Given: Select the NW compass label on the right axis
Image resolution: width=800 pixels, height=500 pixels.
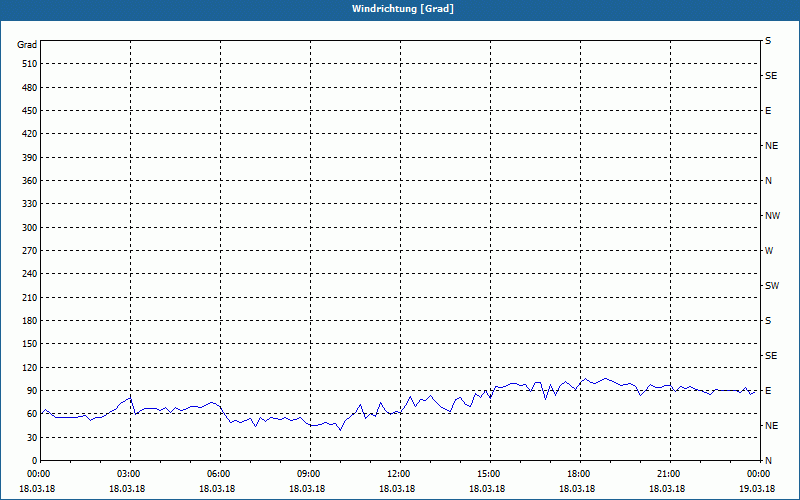Looking at the screenshot, I should [x=772, y=216].
